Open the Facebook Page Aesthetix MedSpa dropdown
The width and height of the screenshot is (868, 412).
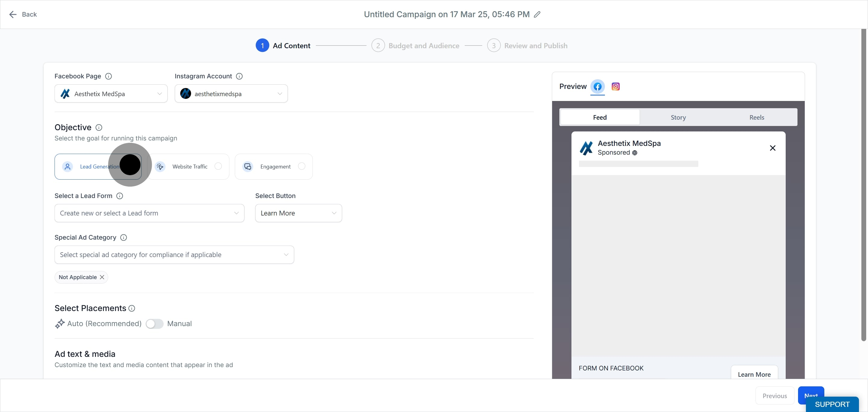click(111, 94)
